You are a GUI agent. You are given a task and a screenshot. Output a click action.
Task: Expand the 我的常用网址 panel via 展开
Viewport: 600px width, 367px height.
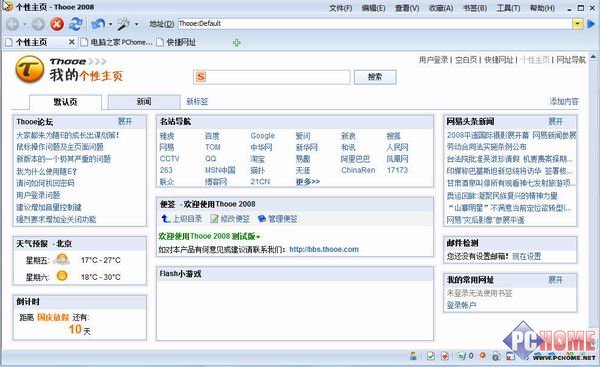click(x=555, y=280)
